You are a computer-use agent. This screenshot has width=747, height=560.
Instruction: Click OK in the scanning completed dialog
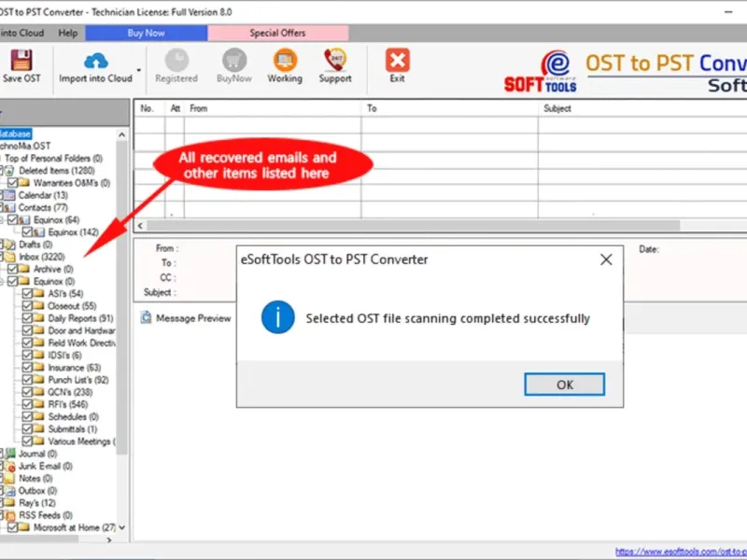coord(565,385)
